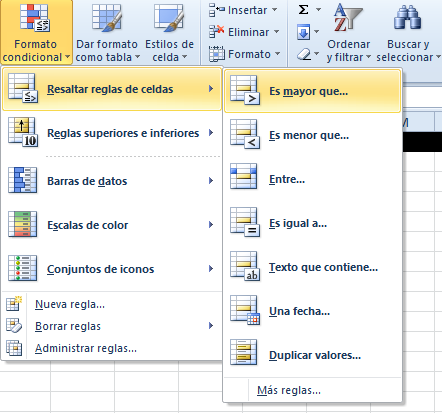Choose Duplicar valores... rule
Screen dimensions: 442x413
pyautogui.click(x=312, y=355)
